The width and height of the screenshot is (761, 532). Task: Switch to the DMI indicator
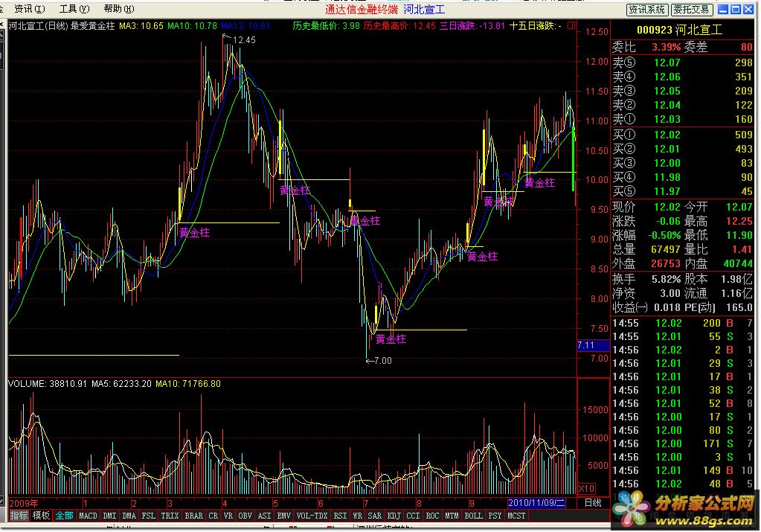pyautogui.click(x=109, y=516)
